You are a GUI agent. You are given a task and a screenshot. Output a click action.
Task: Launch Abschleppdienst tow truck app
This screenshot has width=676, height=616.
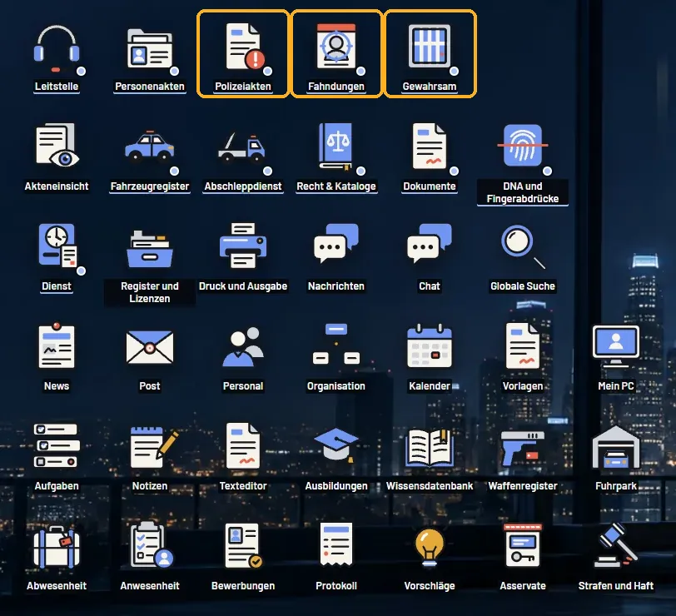point(243,147)
